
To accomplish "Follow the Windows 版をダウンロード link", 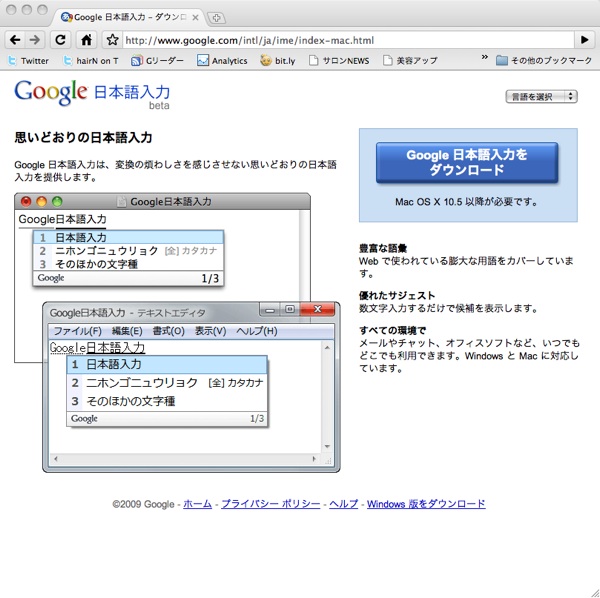I will (x=426, y=504).
